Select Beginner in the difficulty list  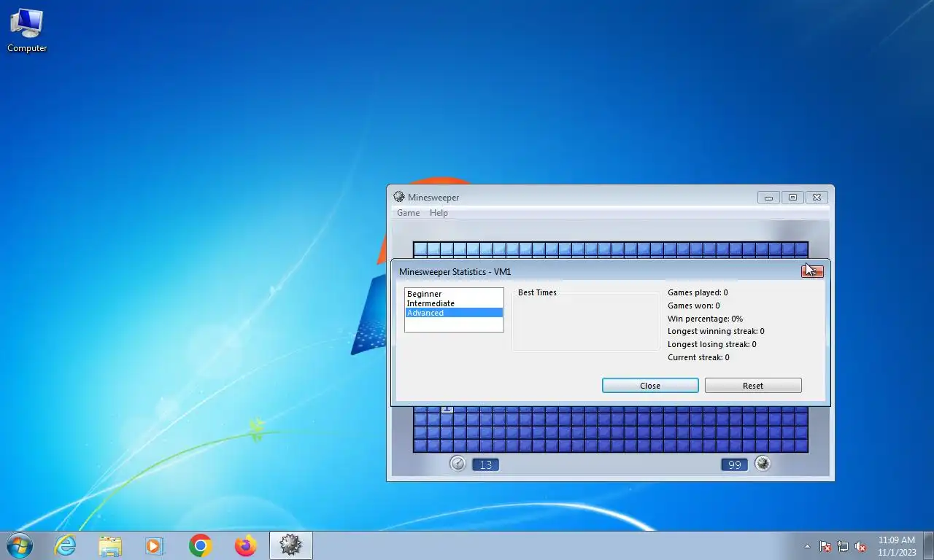454,294
